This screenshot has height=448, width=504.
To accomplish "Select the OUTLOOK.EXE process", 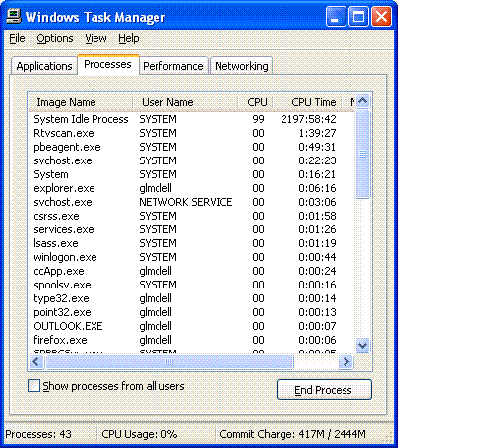I will click(192, 326).
